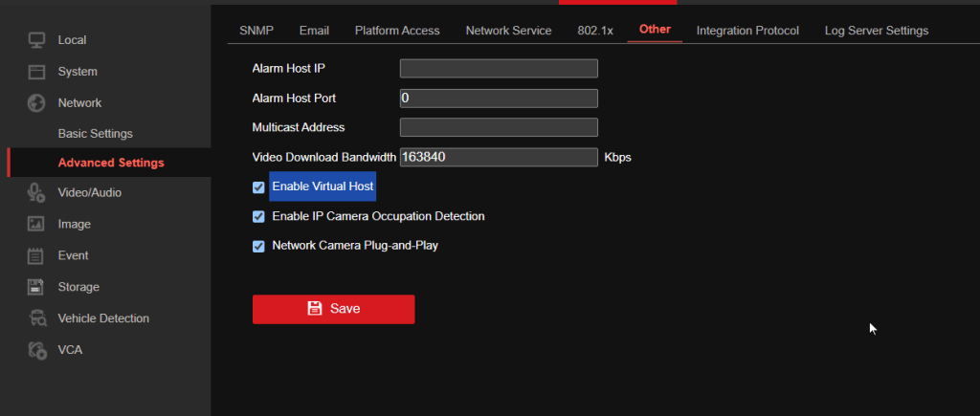Click the Video/Audio microphone icon

36,192
